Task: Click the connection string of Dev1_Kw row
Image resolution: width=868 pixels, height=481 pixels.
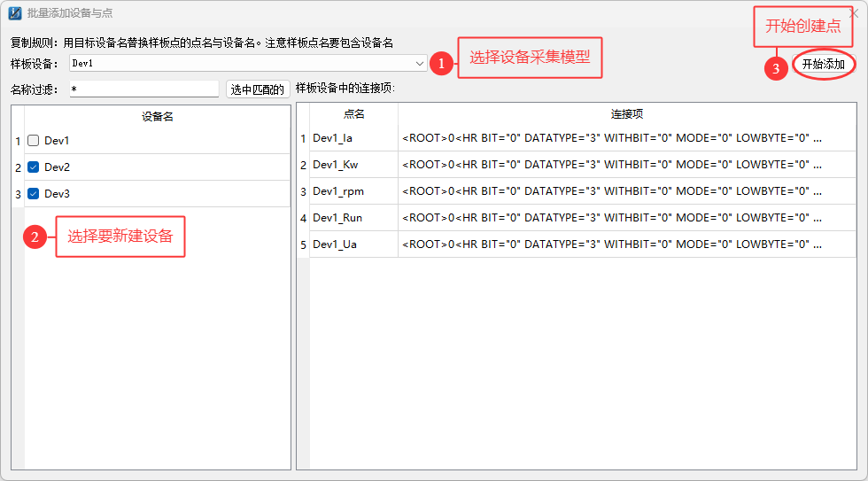Action: tap(627, 165)
